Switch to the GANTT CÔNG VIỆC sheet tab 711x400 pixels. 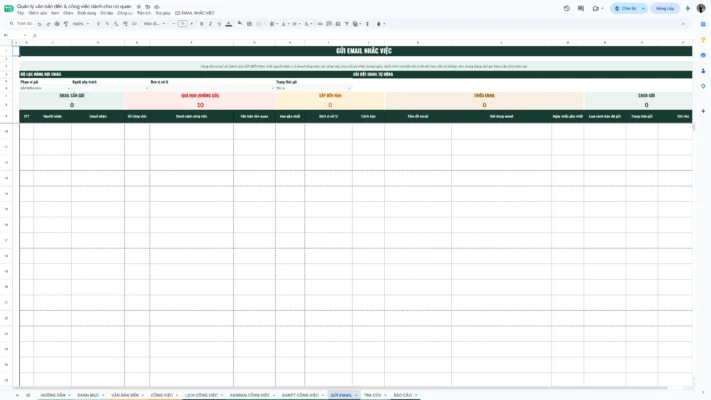click(300, 395)
